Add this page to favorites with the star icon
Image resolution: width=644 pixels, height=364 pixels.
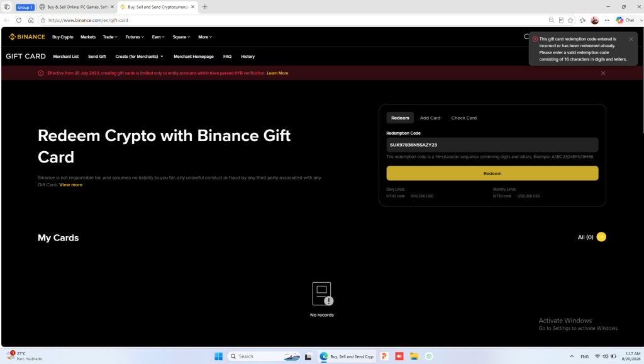pyautogui.click(x=570, y=20)
